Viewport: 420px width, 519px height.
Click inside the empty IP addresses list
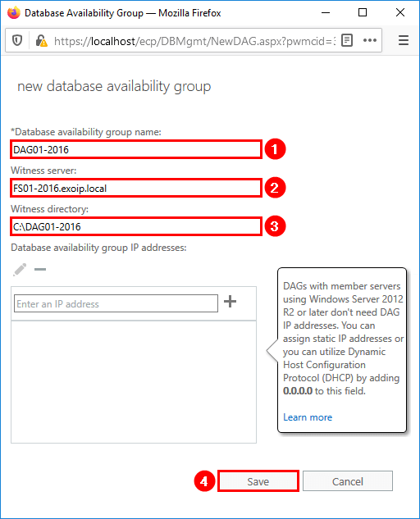coord(134,382)
